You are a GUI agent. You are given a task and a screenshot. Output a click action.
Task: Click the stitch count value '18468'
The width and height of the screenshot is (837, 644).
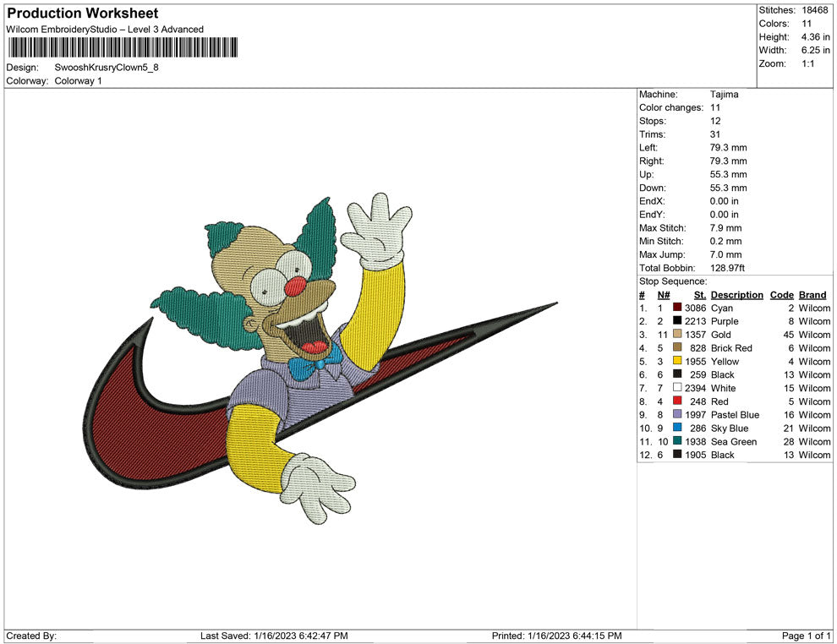[814, 10]
